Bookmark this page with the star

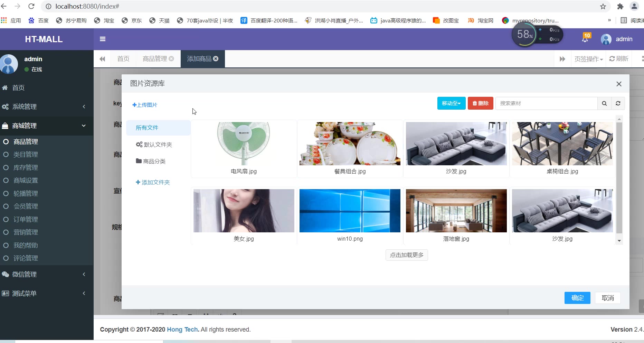point(603,6)
